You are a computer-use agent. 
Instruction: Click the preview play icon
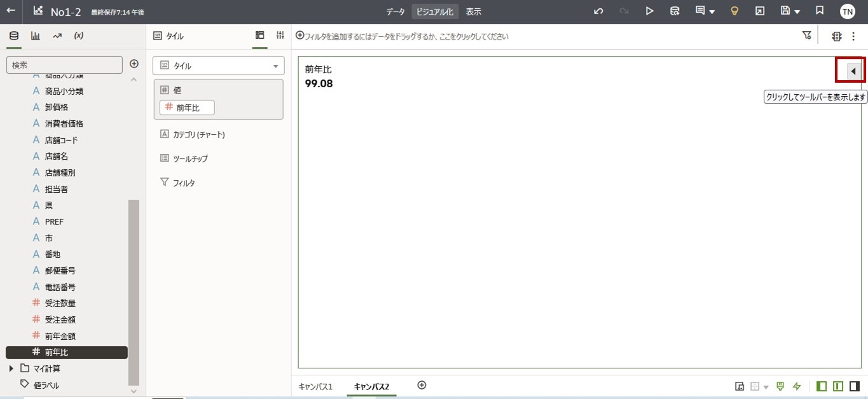pos(649,11)
